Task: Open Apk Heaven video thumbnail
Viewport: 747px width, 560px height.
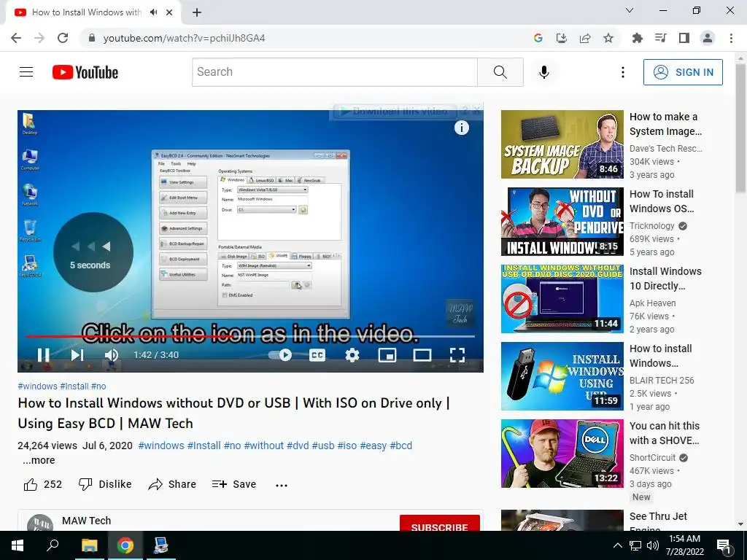Action: pyautogui.click(x=562, y=298)
